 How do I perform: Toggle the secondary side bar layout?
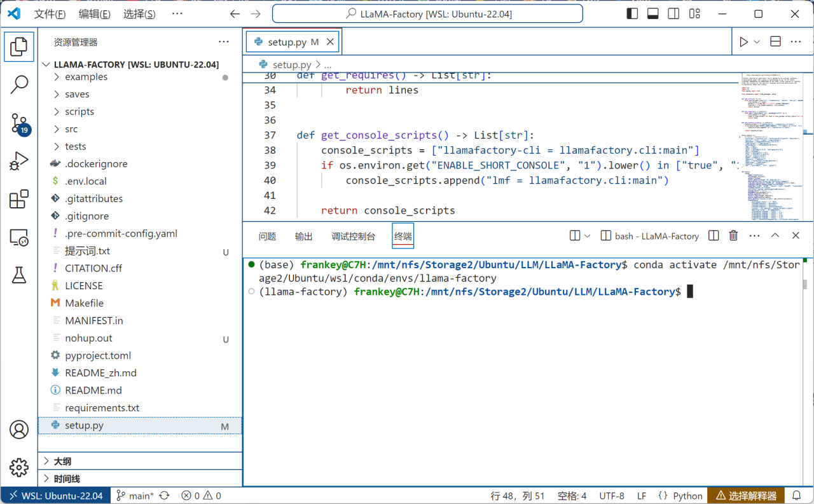(x=673, y=14)
